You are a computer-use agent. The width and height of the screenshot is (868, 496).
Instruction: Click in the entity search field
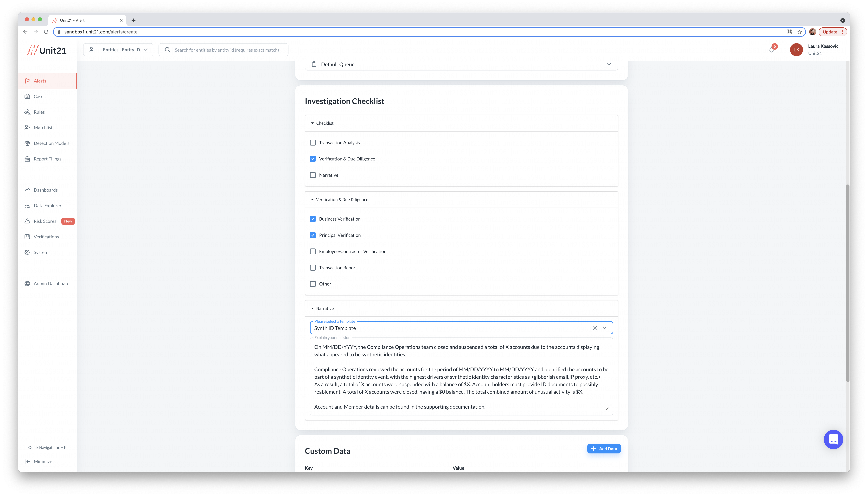coord(223,50)
